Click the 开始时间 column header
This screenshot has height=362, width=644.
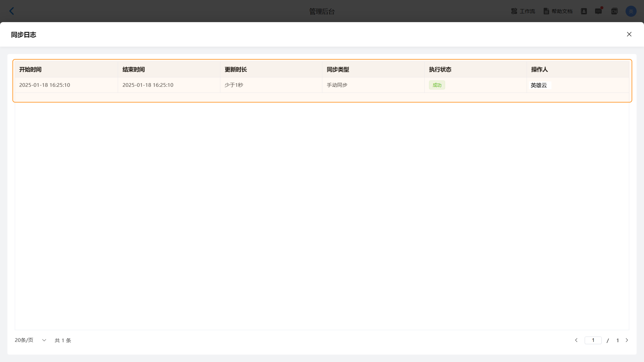[x=66, y=69]
